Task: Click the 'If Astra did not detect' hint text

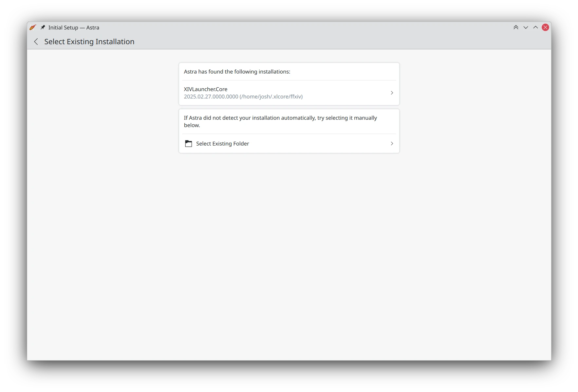Action: click(280, 121)
